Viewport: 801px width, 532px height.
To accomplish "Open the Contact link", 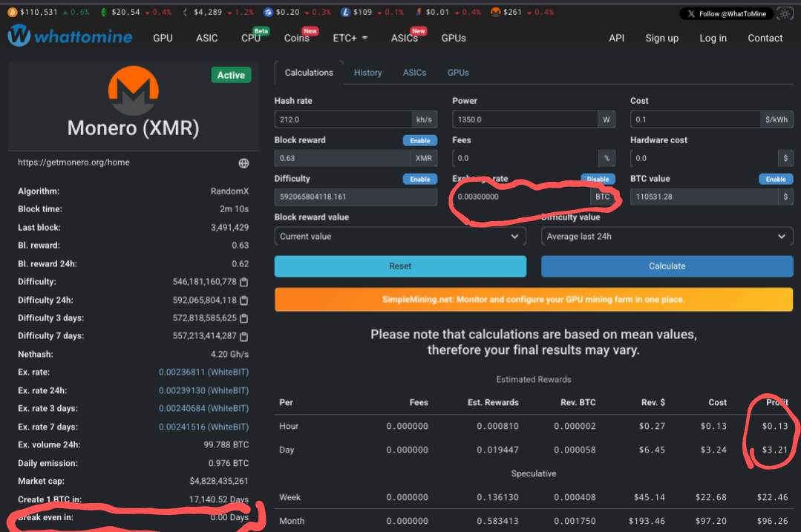I will click(765, 39).
